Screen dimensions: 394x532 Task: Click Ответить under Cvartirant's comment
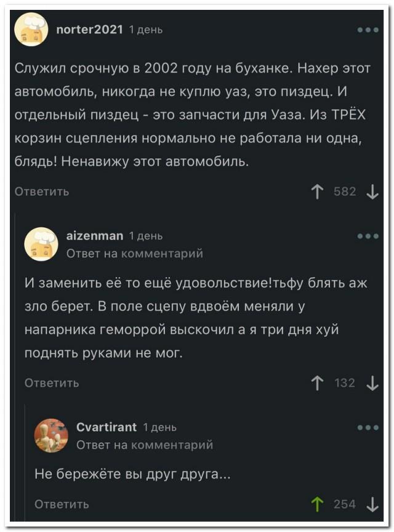pos(62,504)
